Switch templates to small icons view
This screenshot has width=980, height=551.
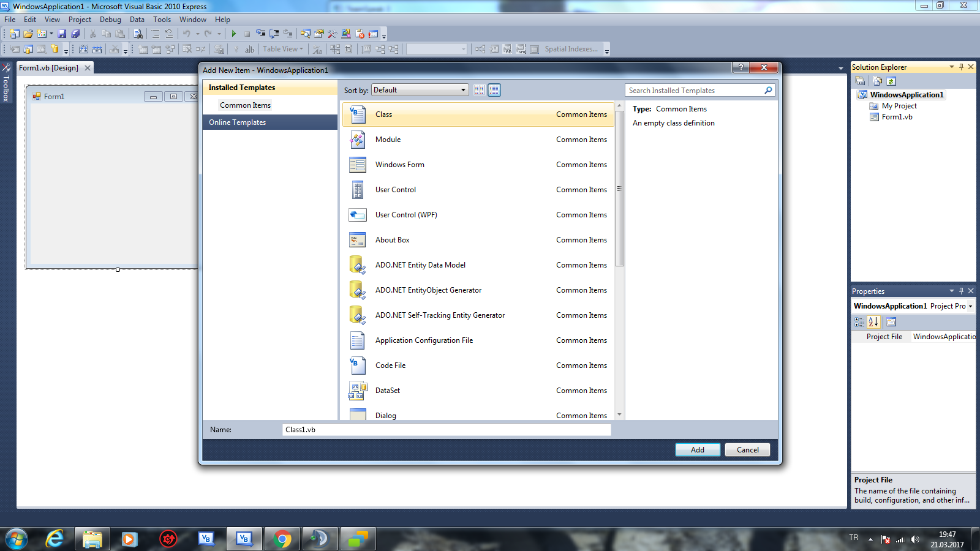click(x=480, y=90)
